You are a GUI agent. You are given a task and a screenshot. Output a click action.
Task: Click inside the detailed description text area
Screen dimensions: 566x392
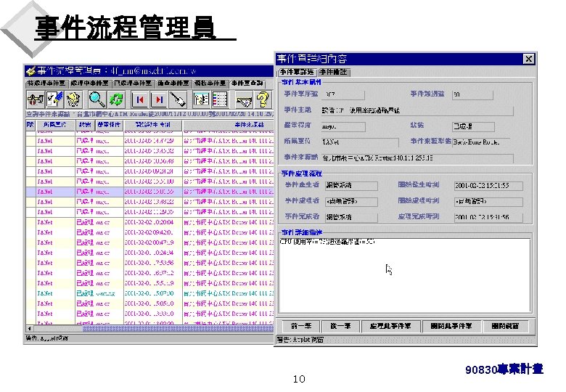[405, 275]
